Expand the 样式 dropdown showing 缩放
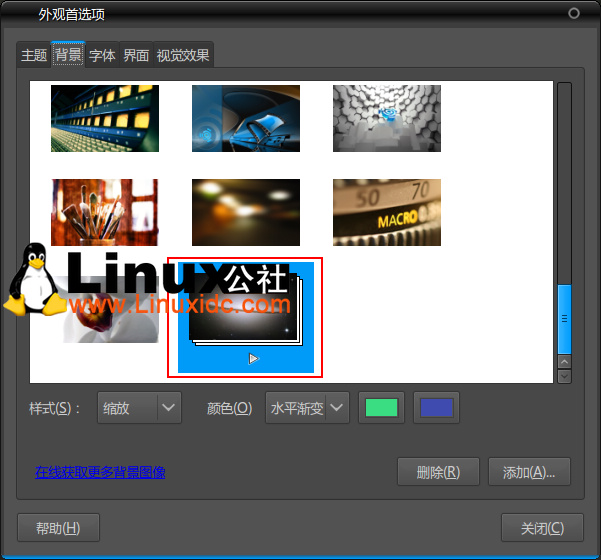Screen dimensions: 601x560 (x=139, y=408)
